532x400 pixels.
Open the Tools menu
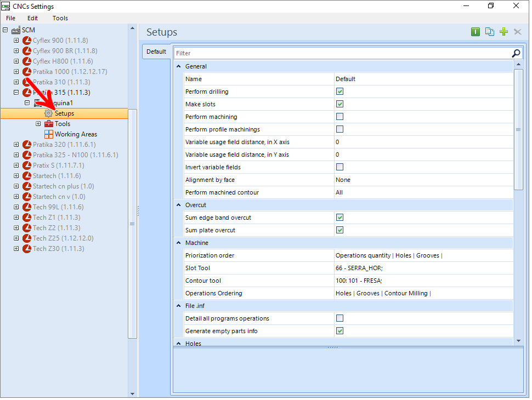click(60, 18)
